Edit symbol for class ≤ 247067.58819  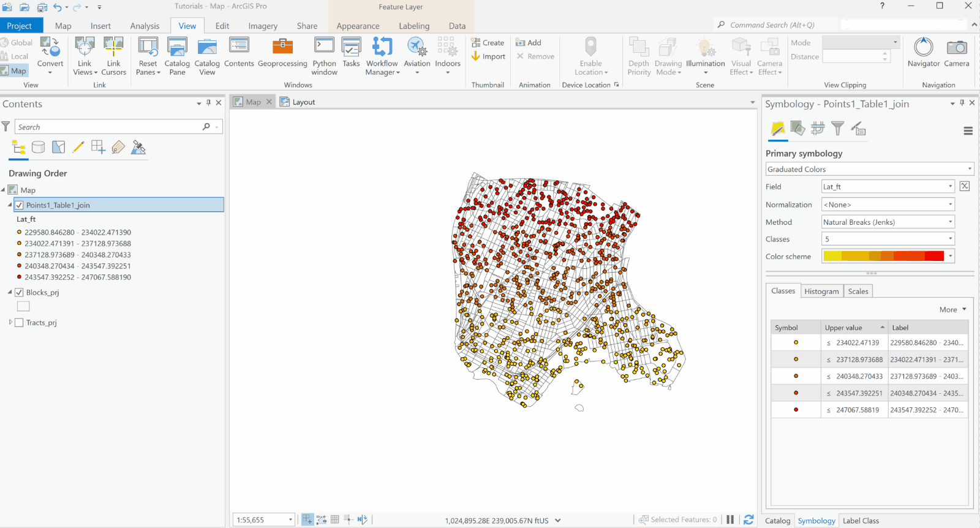(x=796, y=410)
